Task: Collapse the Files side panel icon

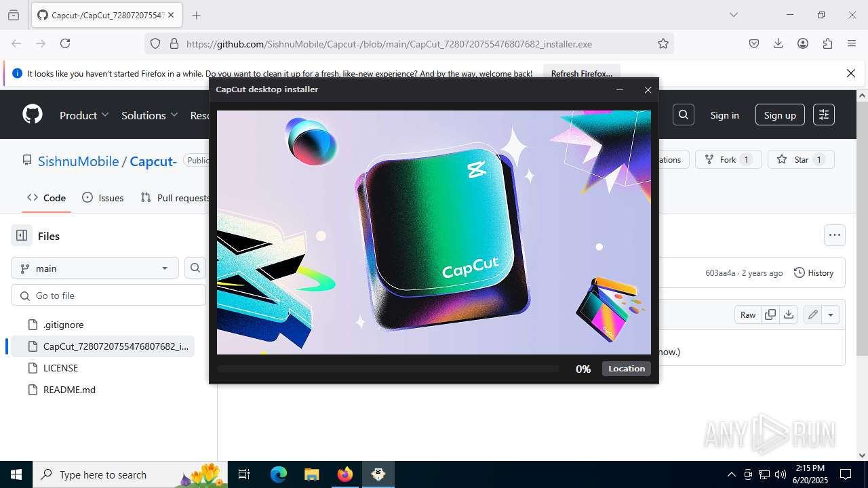Action: coord(22,236)
